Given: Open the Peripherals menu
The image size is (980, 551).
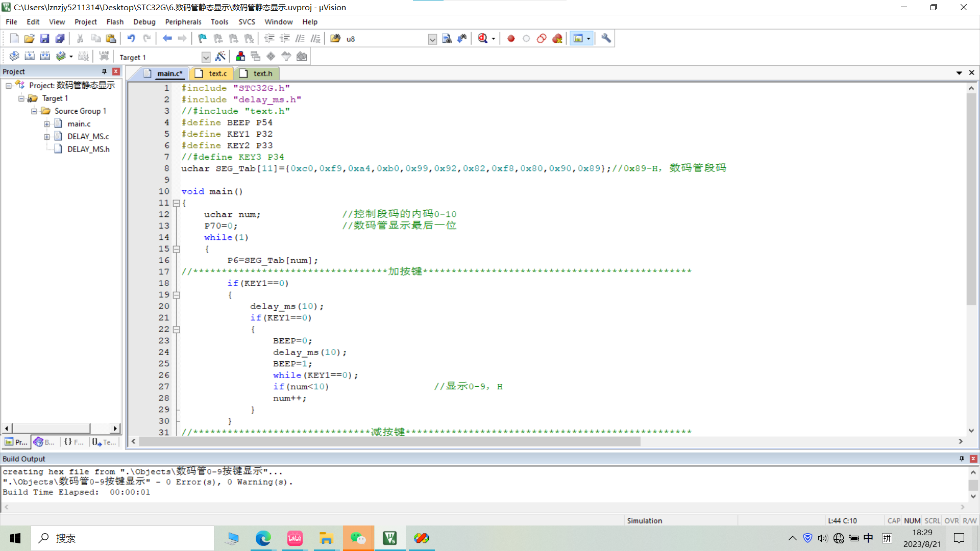Looking at the screenshot, I should coord(183,22).
